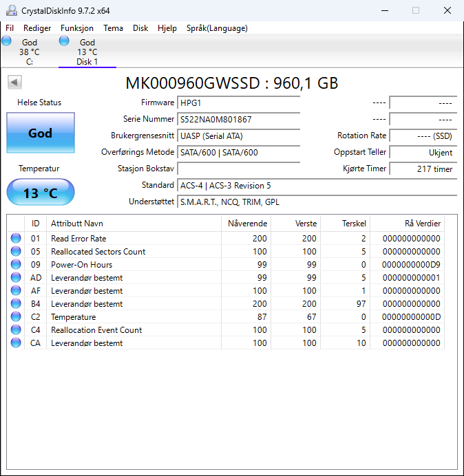Click status orb for attribute B4

coord(16,303)
